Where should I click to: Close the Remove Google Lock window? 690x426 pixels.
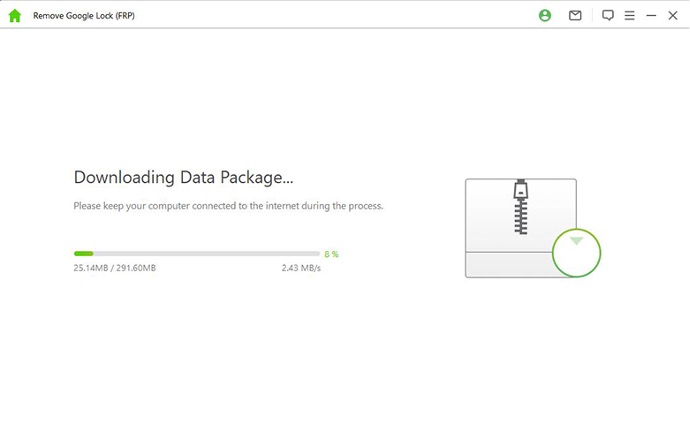673,16
